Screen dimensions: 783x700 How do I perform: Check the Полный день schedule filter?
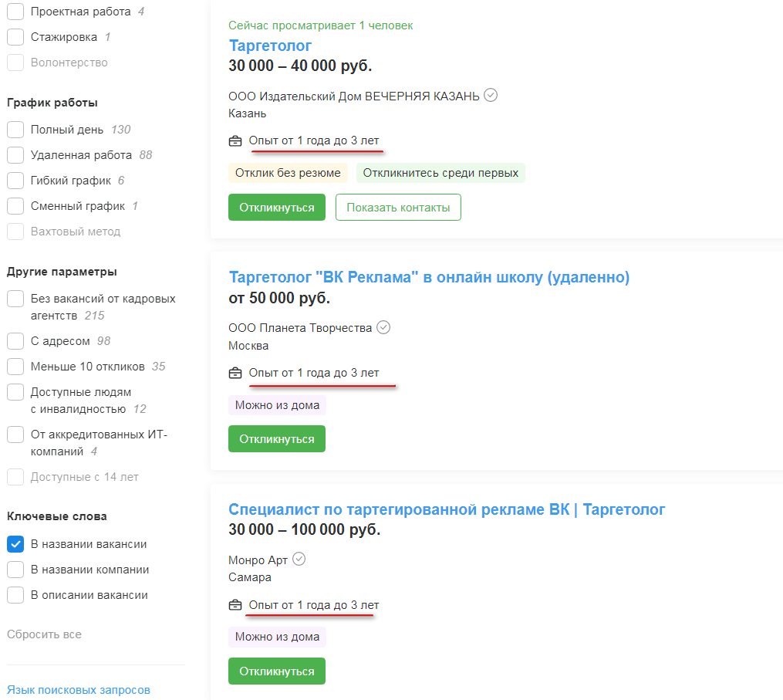[x=15, y=130]
